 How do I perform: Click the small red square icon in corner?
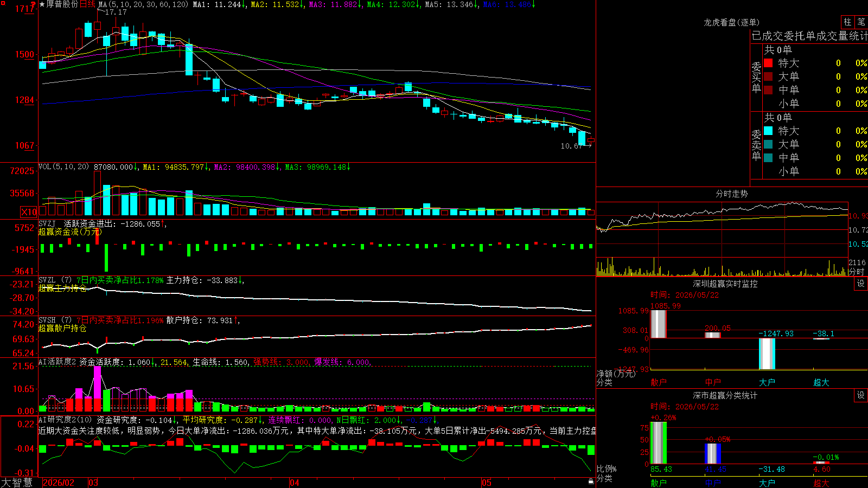tap(2, 2)
